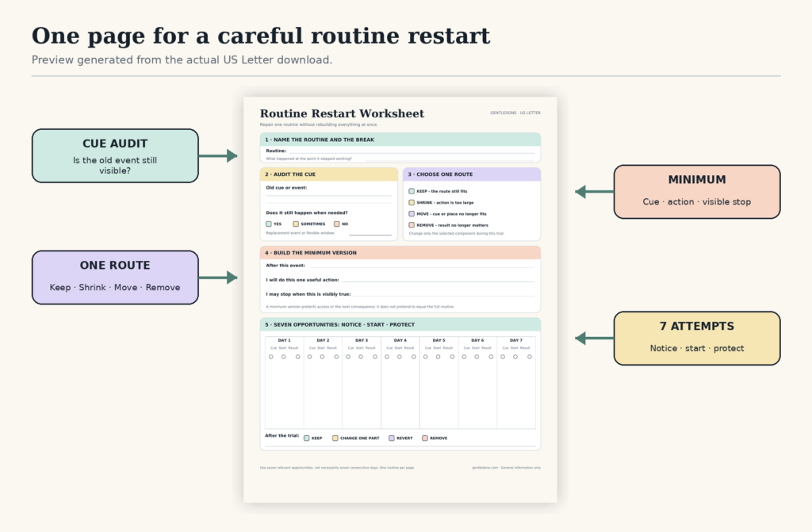
Task: Check REVERT after the trial
Action: point(392,438)
